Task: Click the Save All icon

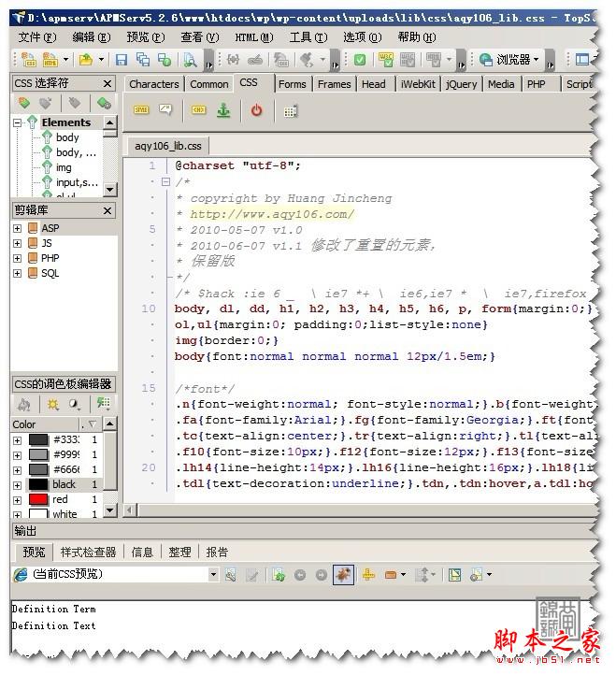Action: [x=142, y=60]
